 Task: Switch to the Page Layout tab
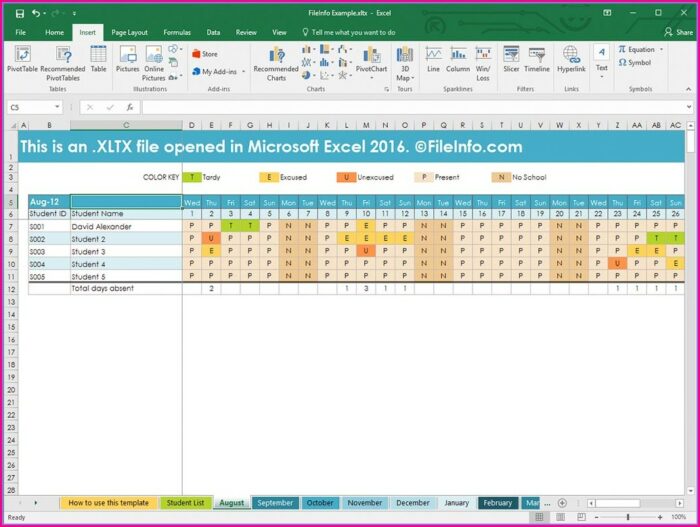[129, 32]
